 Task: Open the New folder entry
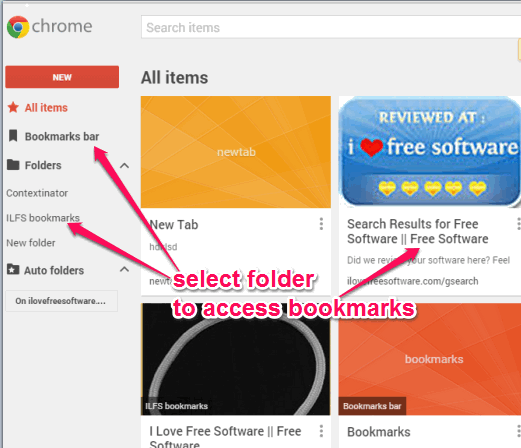pos(31,243)
